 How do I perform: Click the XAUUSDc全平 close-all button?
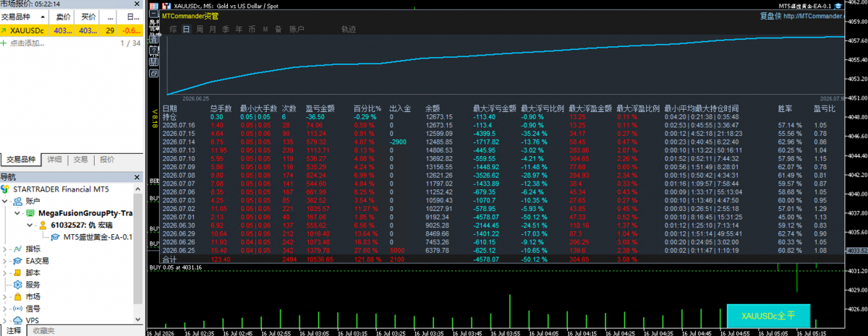pos(768,316)
